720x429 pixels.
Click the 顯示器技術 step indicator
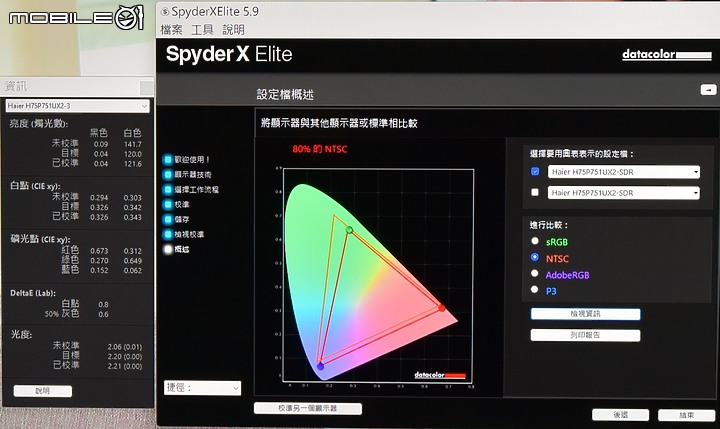point(168,175)
